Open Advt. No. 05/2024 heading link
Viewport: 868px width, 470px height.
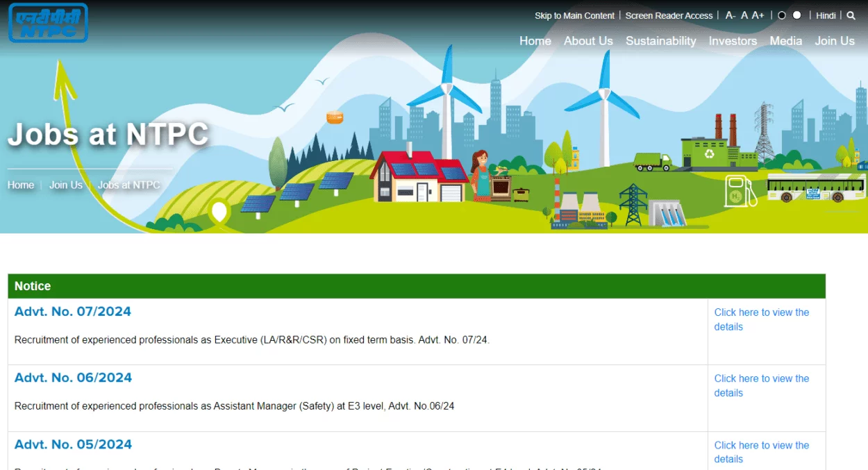[x=73, y=444]
